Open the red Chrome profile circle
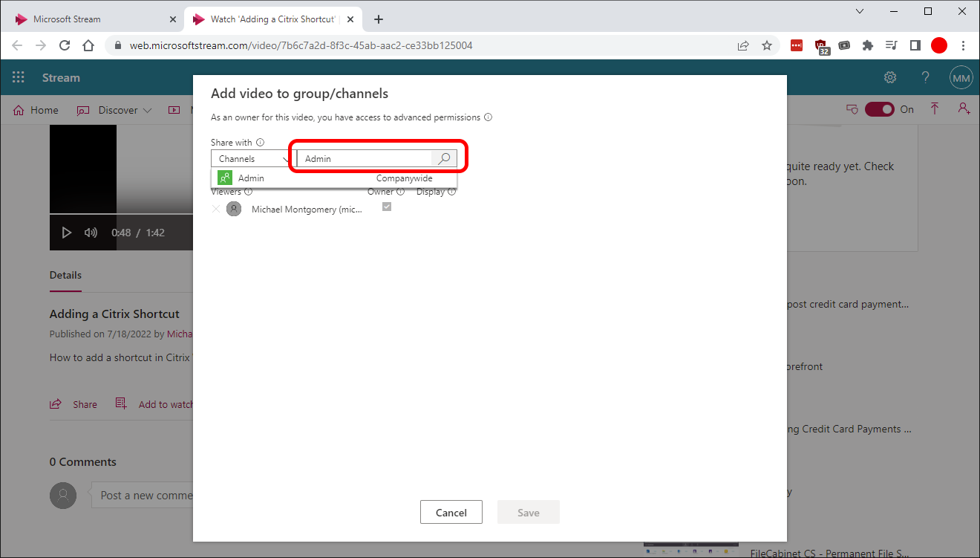The image size is (980, 558). coord(939,45)
